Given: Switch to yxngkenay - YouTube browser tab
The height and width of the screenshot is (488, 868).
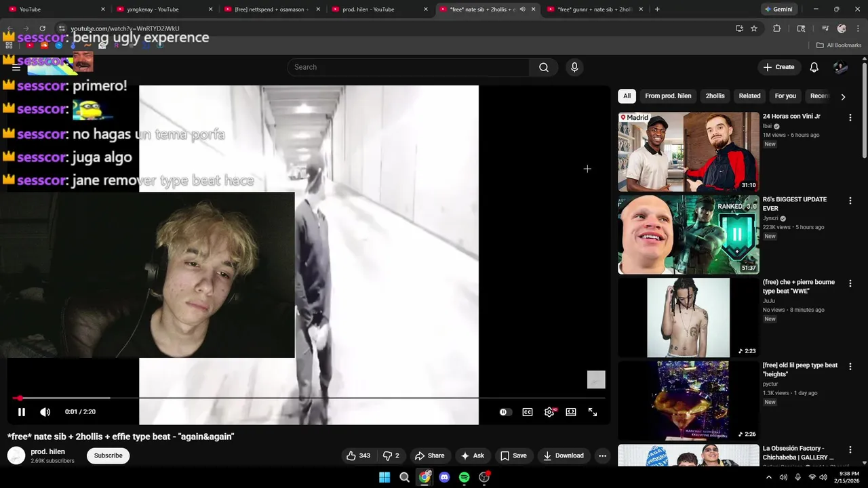Looking at the screenshot, I should [162, 9].
